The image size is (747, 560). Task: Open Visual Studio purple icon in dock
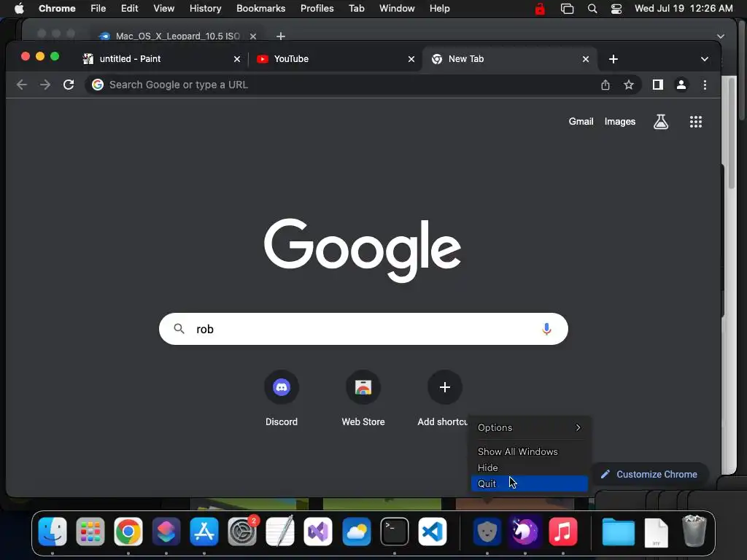point(318,532)
